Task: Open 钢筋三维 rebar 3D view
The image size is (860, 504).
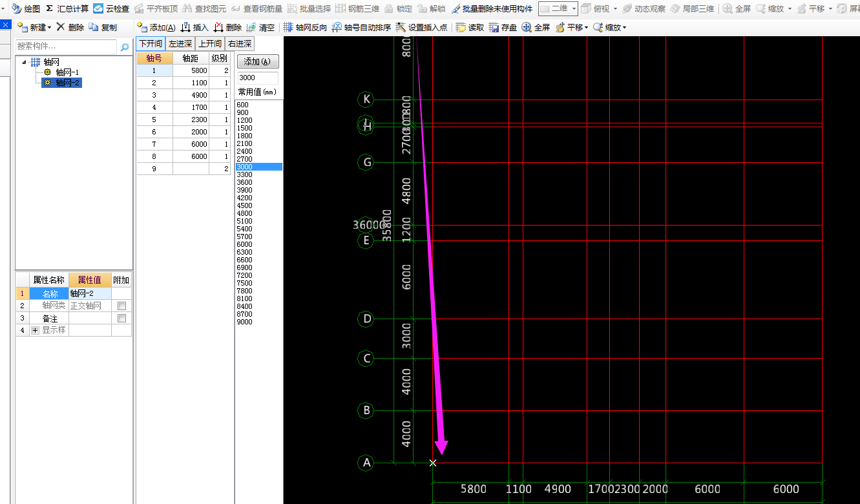Action: click(x=357, y=9)
